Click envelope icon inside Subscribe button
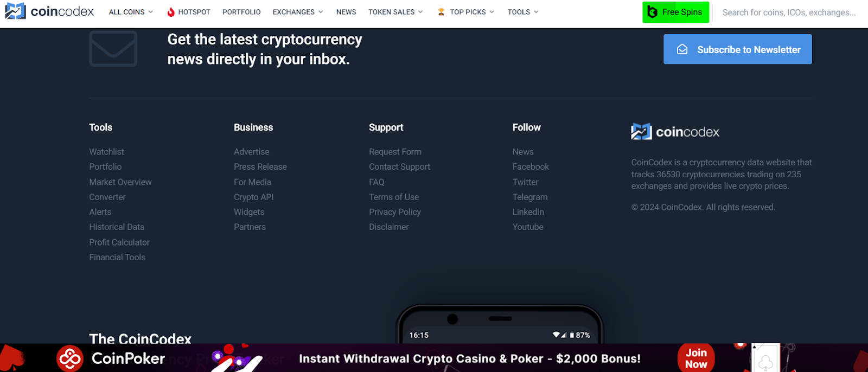This screenshot has height=372, width=868. pos(682,49)
